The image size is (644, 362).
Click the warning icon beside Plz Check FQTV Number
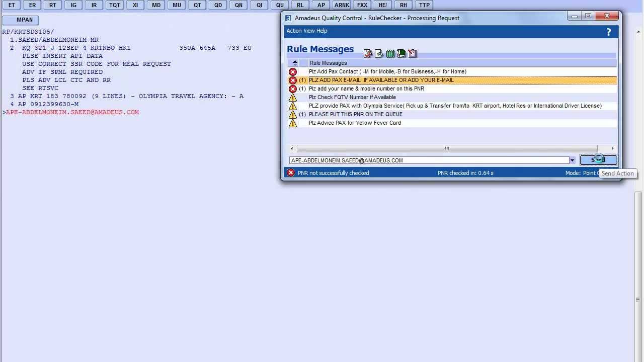[293, 98]
